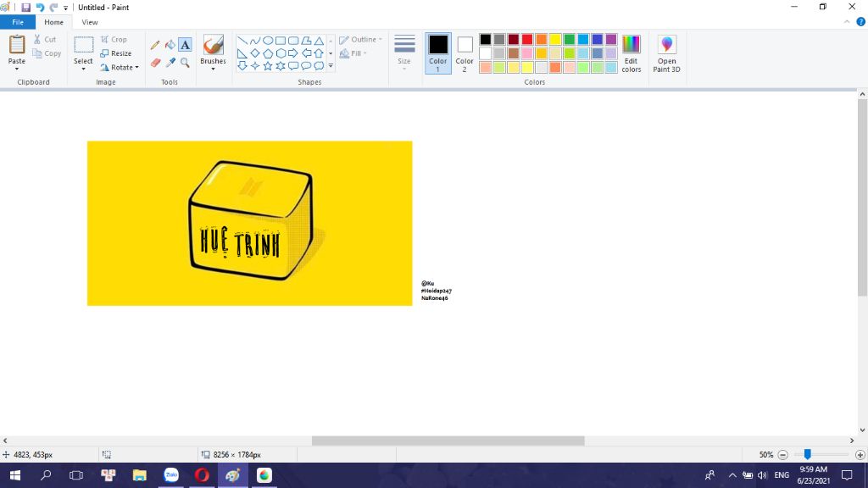Click the vertical scrollbar down arrow

point(862,430)
